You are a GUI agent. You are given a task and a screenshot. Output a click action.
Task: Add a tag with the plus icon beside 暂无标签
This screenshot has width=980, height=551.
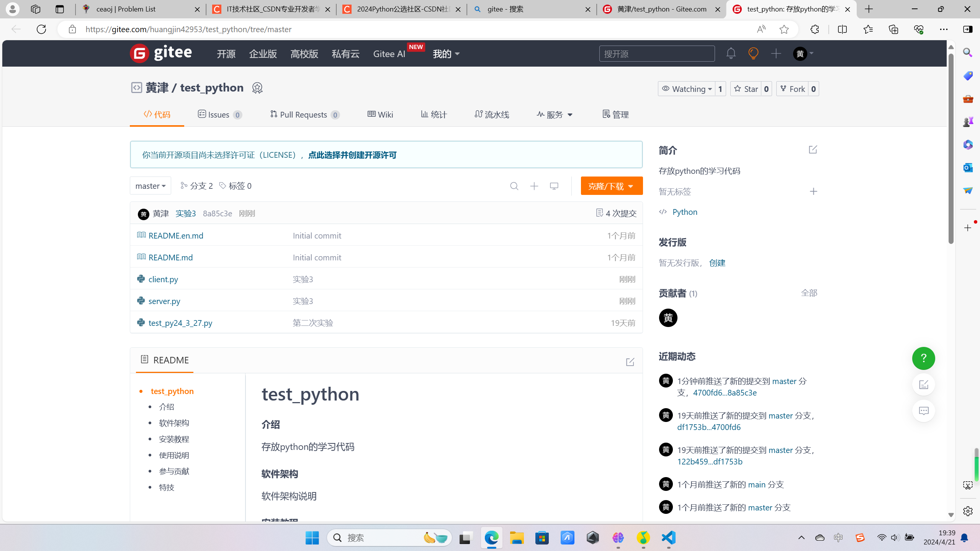point(813,191)
